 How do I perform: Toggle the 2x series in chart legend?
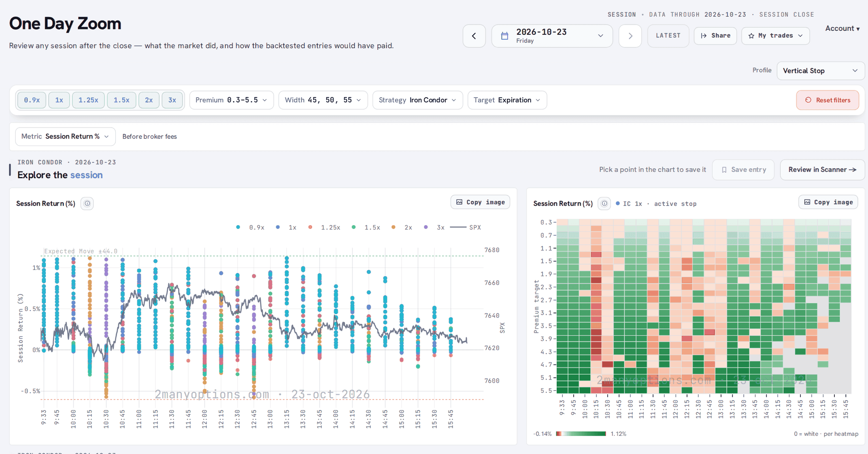tap(402, 228)
